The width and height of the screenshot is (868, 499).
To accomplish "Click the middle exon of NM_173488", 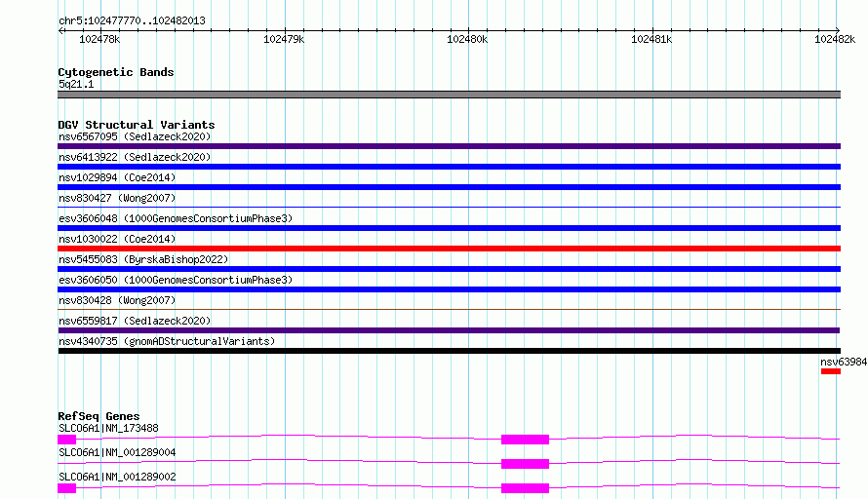I will (525, 440).
